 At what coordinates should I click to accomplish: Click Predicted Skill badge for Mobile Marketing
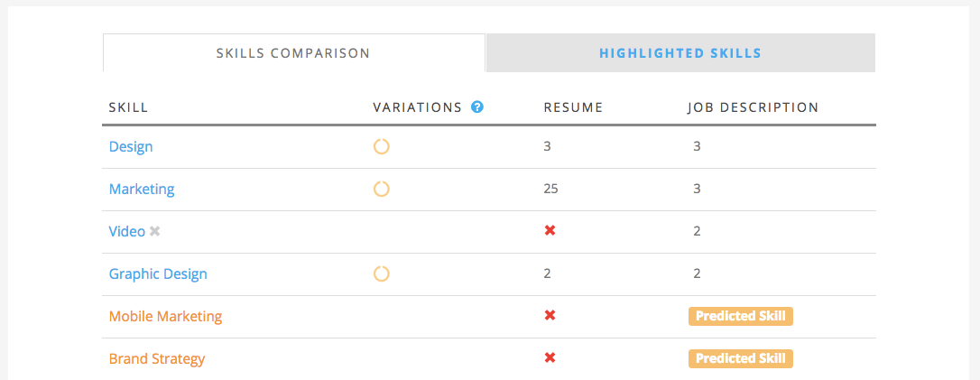741,316
